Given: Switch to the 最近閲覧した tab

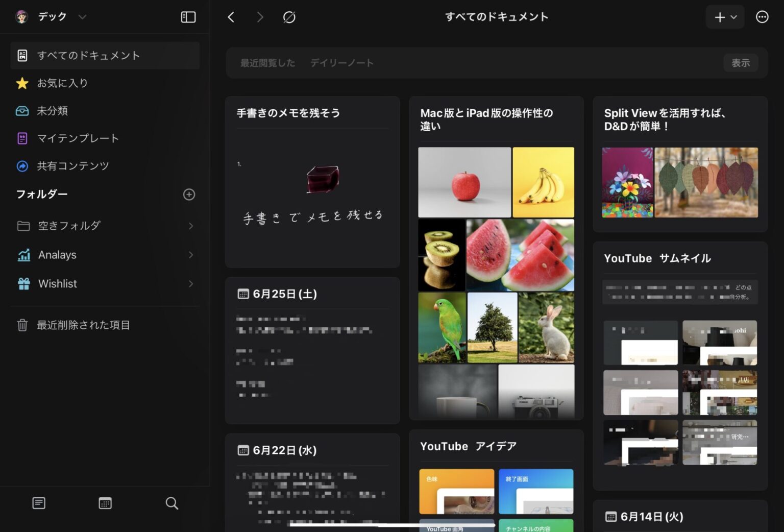Looking at the screenshot, I should coord(267,62).
